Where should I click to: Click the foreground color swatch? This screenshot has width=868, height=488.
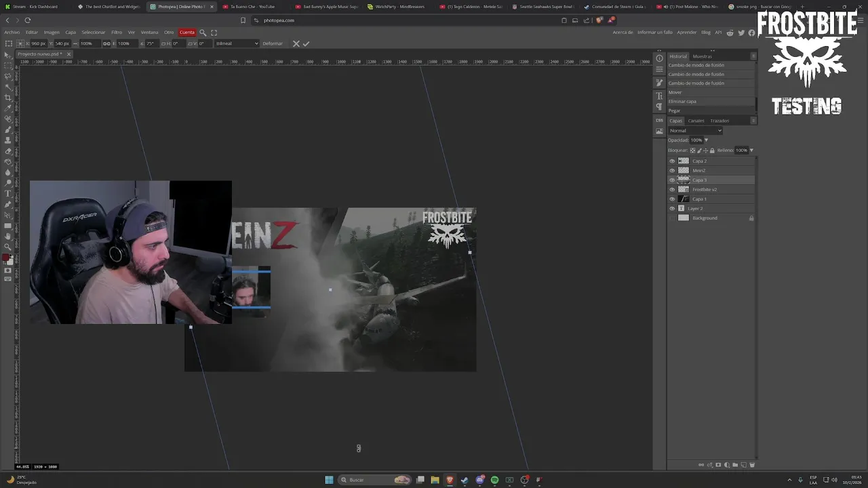[6, 258]
